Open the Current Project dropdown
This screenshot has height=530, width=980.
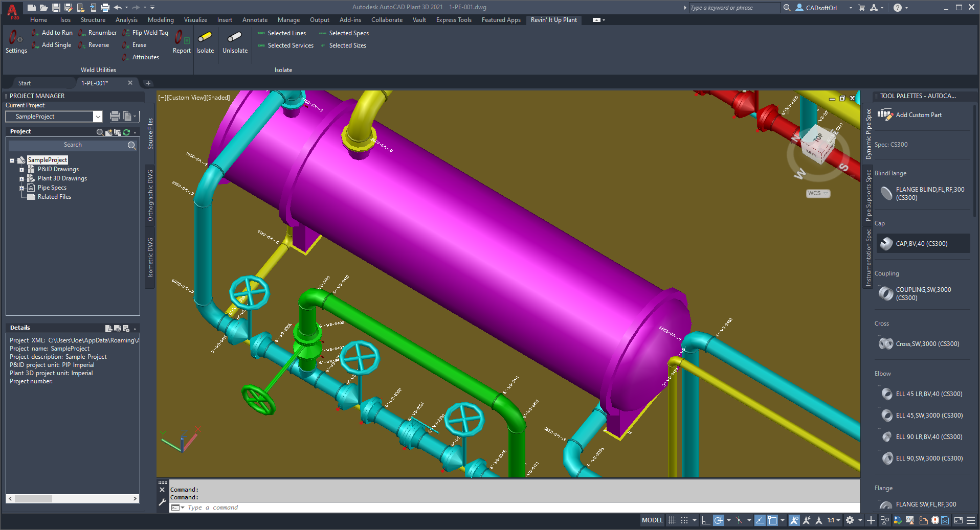[98, 117]
